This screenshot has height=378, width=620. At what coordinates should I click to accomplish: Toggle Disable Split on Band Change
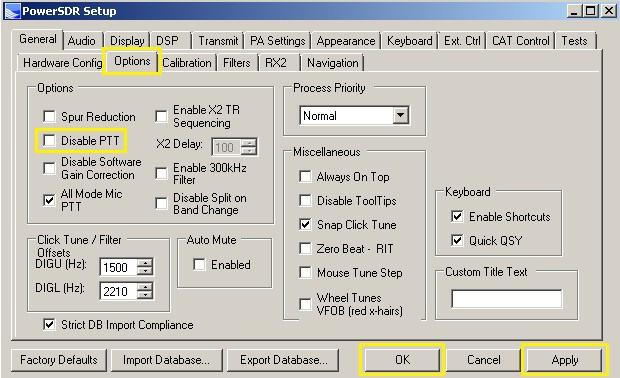[x=161, y=204]
